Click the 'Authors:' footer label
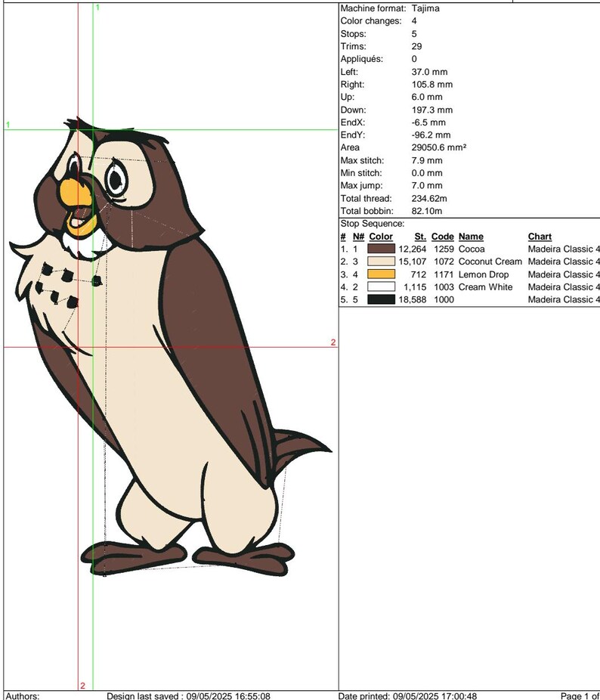The height and width of the screenshot is (700, 600). click(x=23, y=695)
